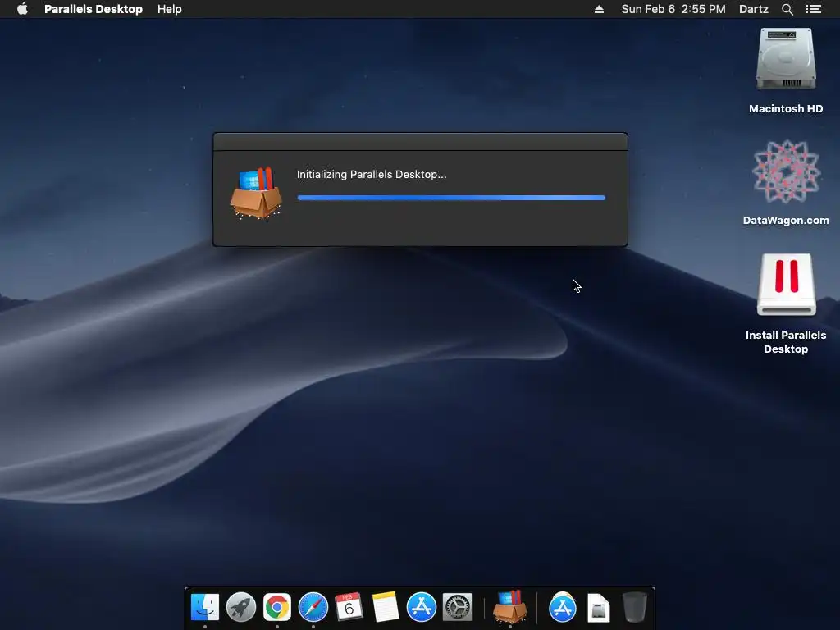Select the Install Parallels Desktop disk icon
Image resolution: width=840 pixels, height=630 pixels.
[786, 285]
